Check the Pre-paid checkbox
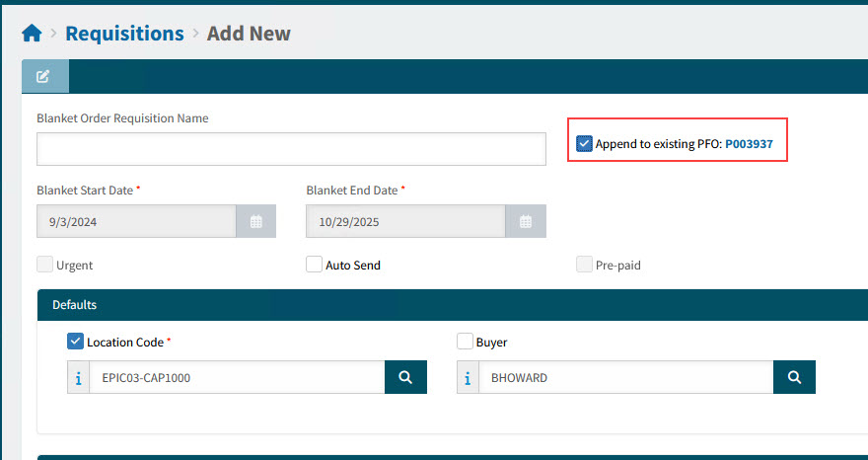The image size is (868, 460). pos(584,265)
